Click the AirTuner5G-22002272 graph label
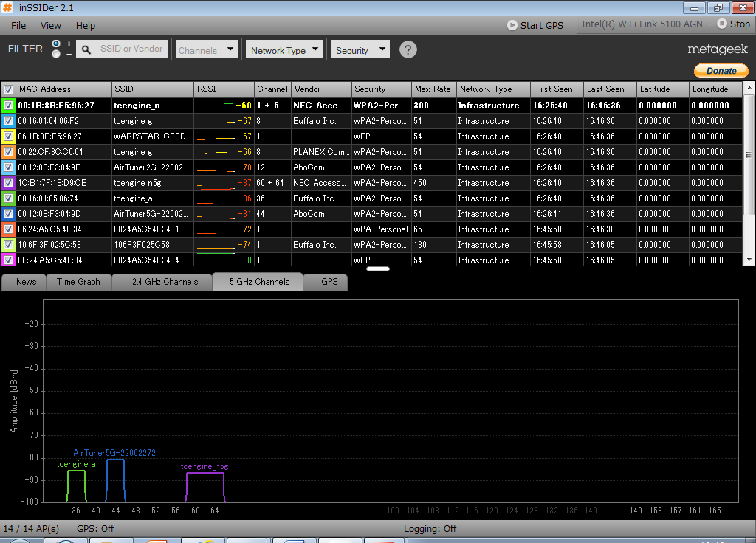 tap(114, 452)
